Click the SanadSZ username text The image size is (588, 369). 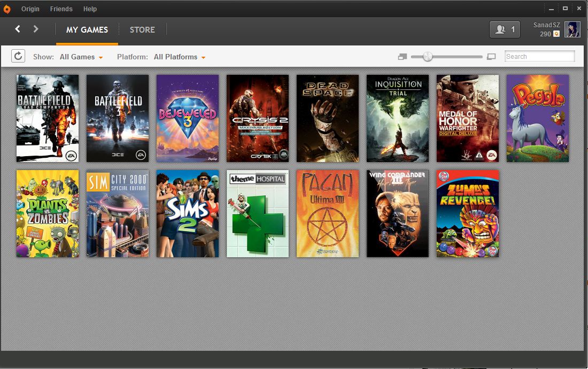tap(546, 25)
